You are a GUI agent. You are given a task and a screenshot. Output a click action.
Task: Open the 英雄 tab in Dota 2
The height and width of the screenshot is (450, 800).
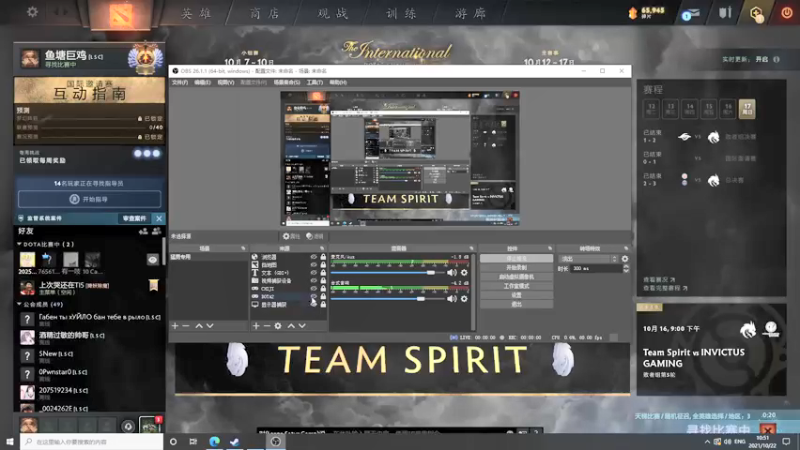196,14
